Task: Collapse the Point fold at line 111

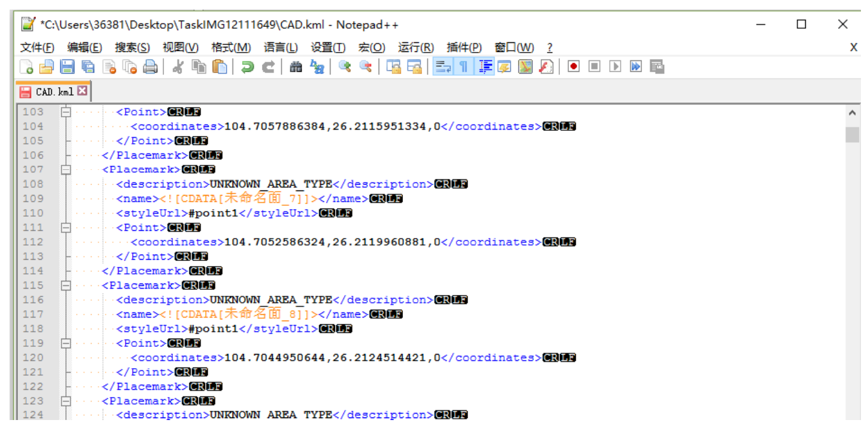Action: tap(65, 227)
